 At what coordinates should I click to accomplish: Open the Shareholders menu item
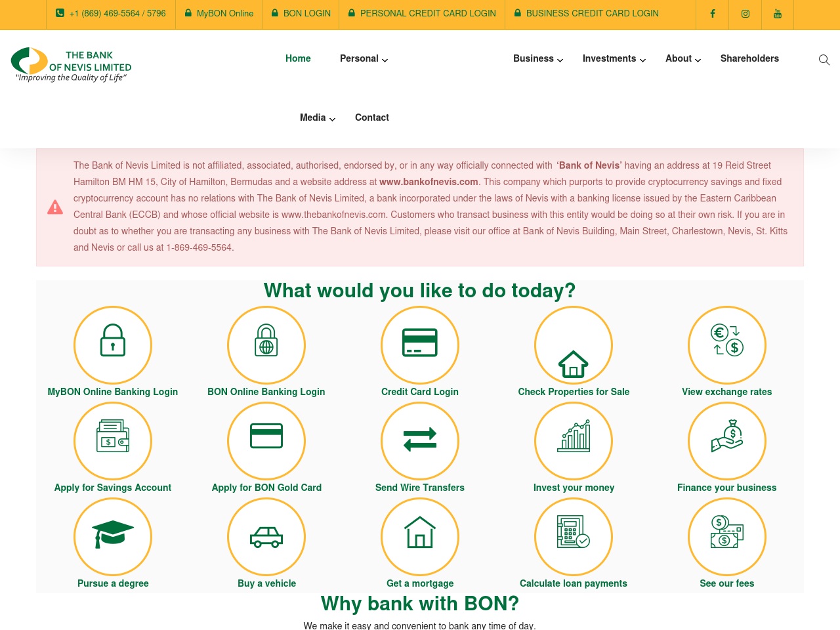(749, 58)
